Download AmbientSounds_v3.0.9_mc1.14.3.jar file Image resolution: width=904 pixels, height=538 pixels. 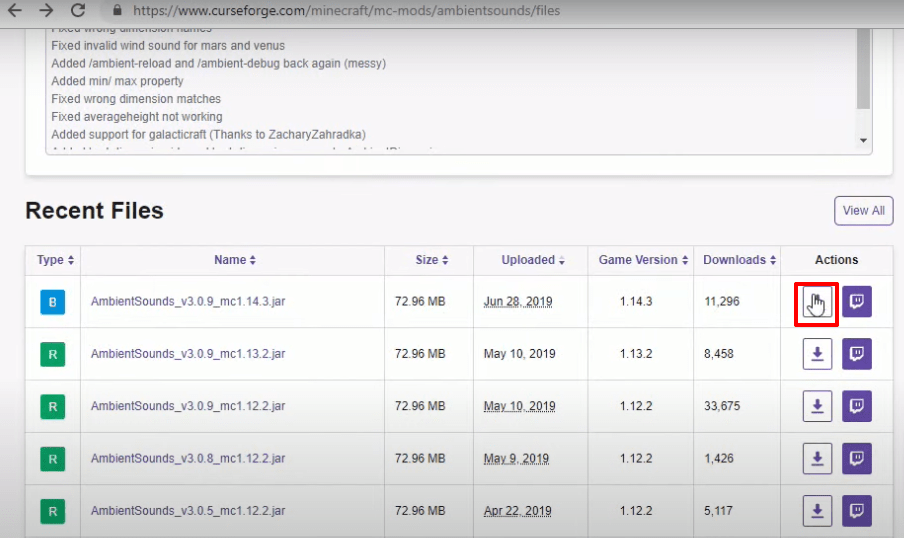[x=817, y=302]
